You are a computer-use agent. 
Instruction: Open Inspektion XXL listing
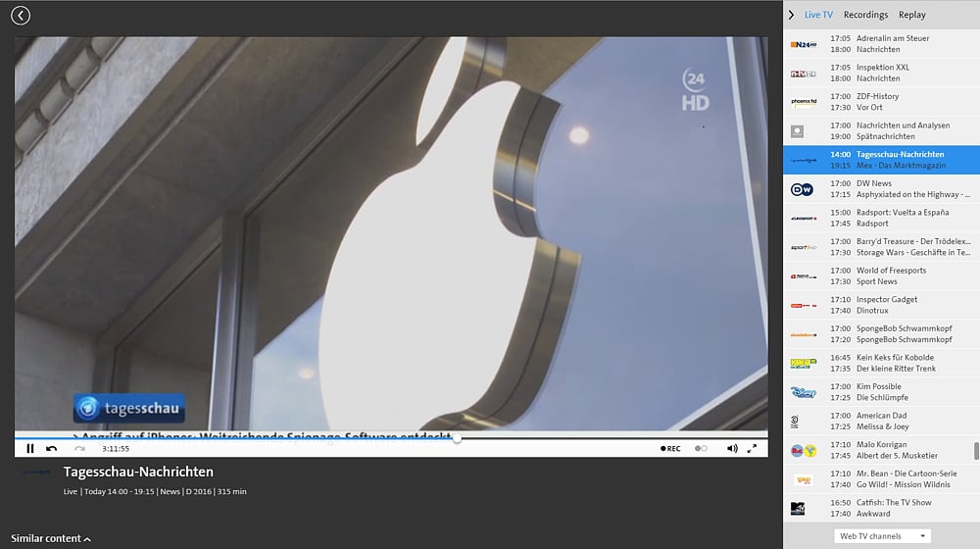[883, 67]
